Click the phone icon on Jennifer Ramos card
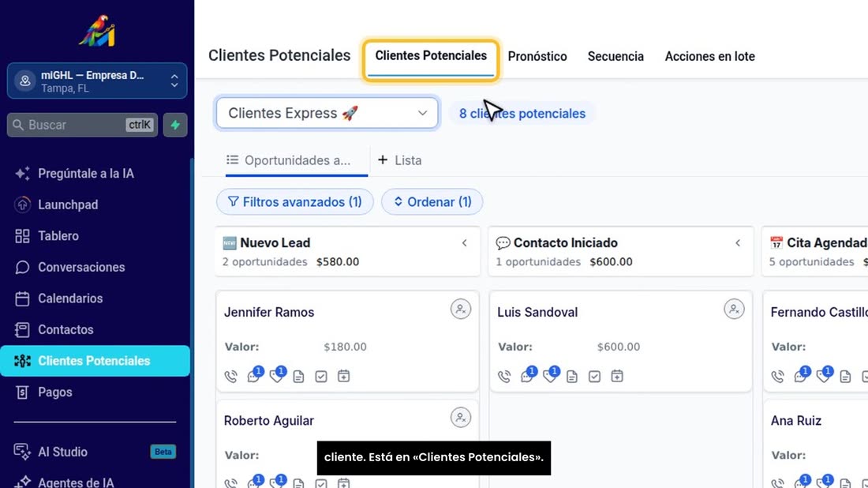 pyautogui.click(x=231, y=377)
